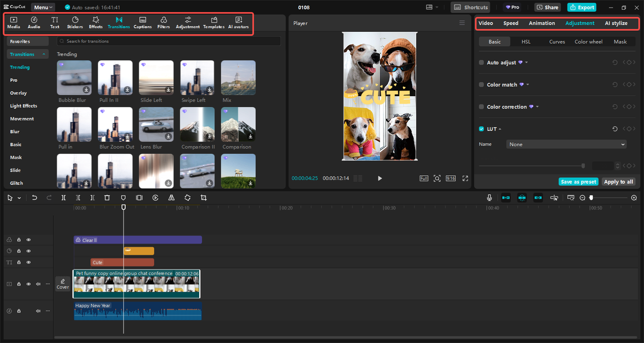
Task: Click Apply to all
Action: 618,182
